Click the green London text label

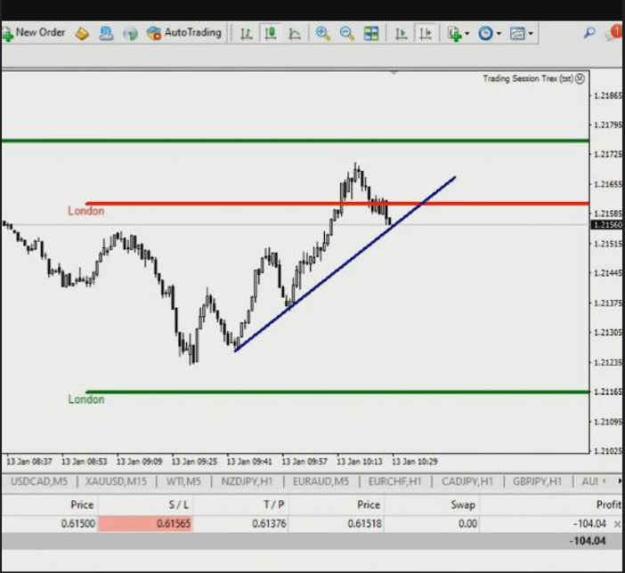tap(86, 399)
